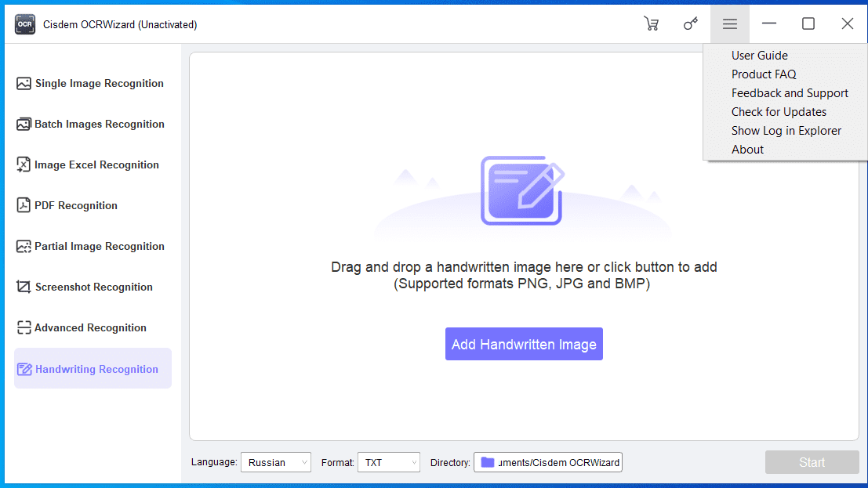This screenshot has height=488, width=868.
Task: Click the drag and drop instruction text
Action: pos(524,266)
